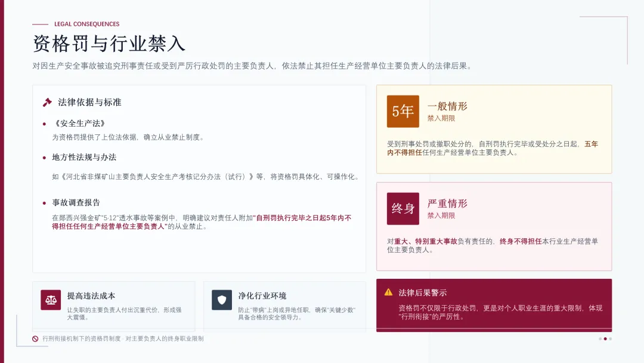Click the subtitle beginning 对因生产安全事故被追究刑事责任
The width and height of the screenshot is (644, 363).
(253, 66)
